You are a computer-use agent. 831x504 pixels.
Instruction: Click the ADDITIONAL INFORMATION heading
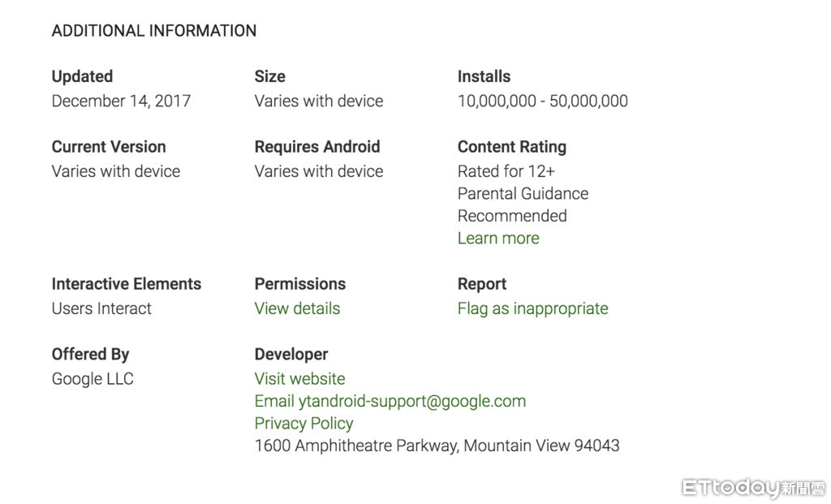tap(154, 31)
